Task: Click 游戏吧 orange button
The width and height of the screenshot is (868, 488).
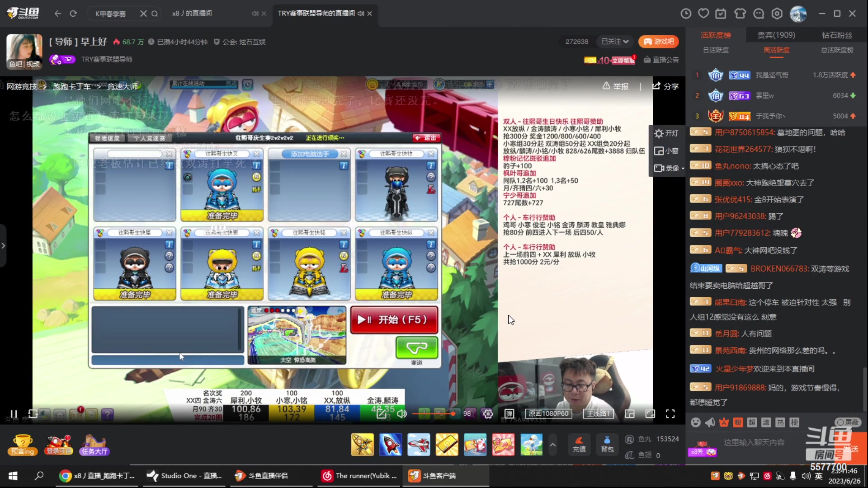Action: click(x=659, y=42)
